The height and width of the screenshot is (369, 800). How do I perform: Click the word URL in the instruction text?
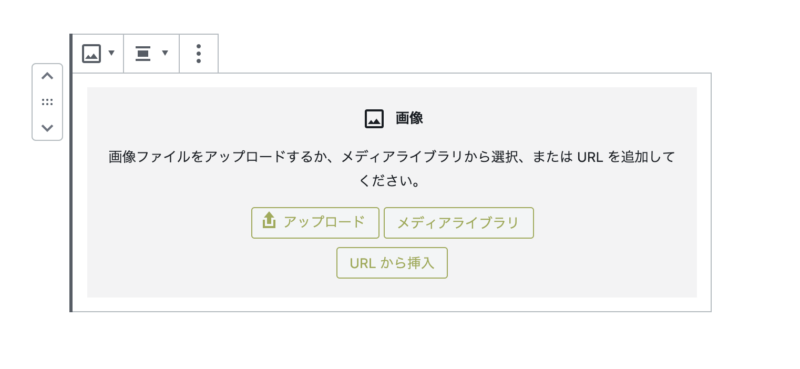[591, 157]
